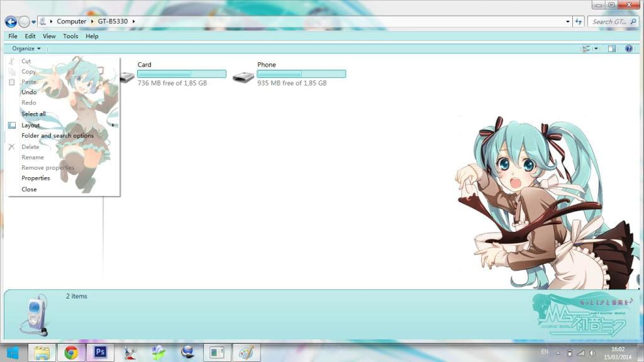Image resolution: width=644 pixels, height=362 pixels.
Task: Open the Edit menu
Action: pyautogui.click(x=30, y=36)
